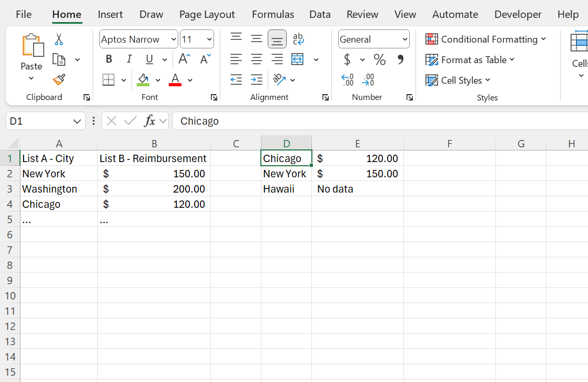Expand Paste options arrow
The width and height of the screenshot is (588, 382).
tap(31, 78)
